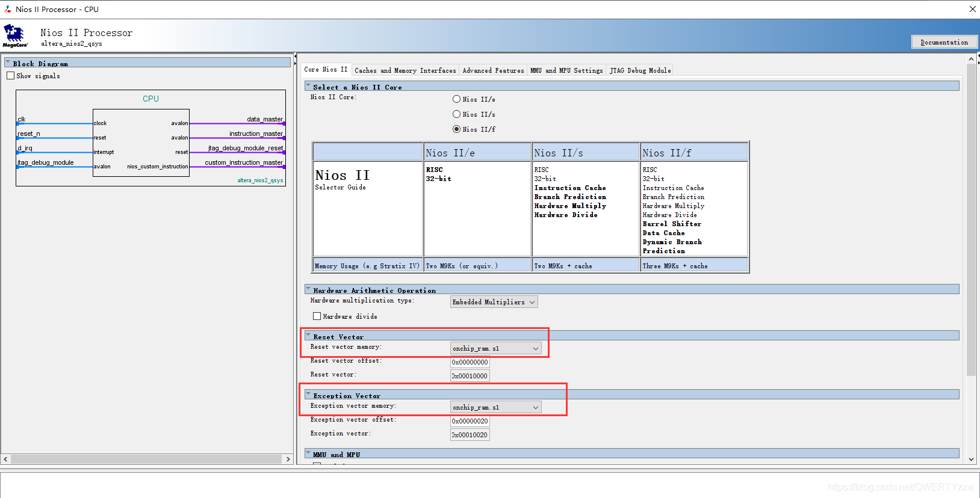Viewport: 980px width, 498px height.
Task: Click Reset vector offset input field
Action: (x=470, y=362)
